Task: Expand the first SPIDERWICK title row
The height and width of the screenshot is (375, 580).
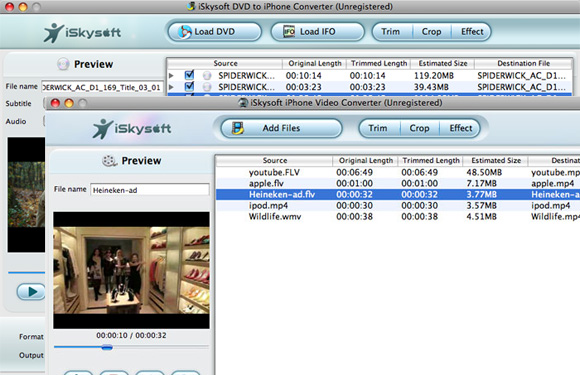Action: pos(171,76)
